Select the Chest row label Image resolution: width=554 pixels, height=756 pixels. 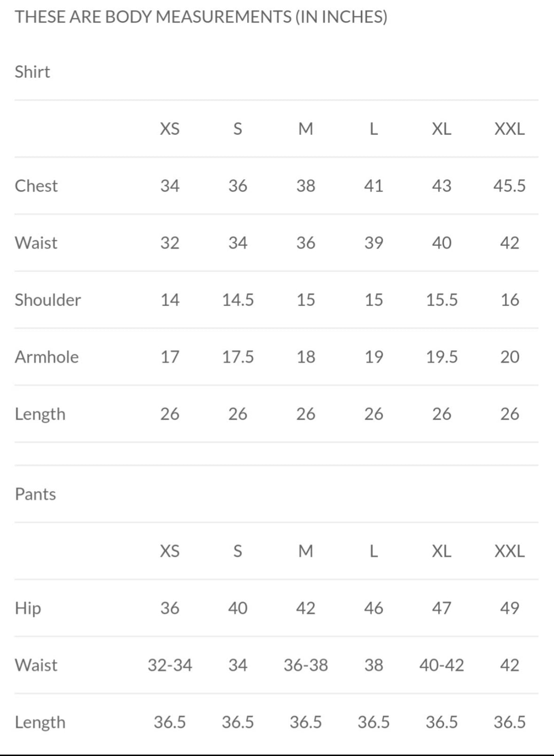36,186
